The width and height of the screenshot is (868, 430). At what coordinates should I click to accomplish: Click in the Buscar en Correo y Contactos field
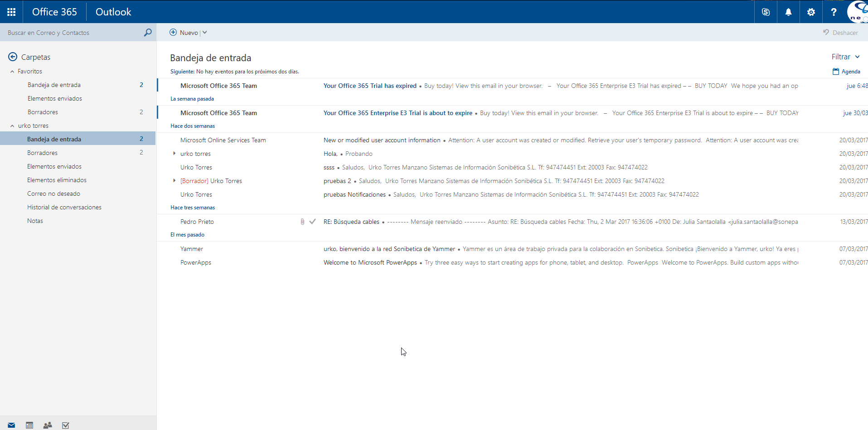pyautogui.click(x=73, y=33)
